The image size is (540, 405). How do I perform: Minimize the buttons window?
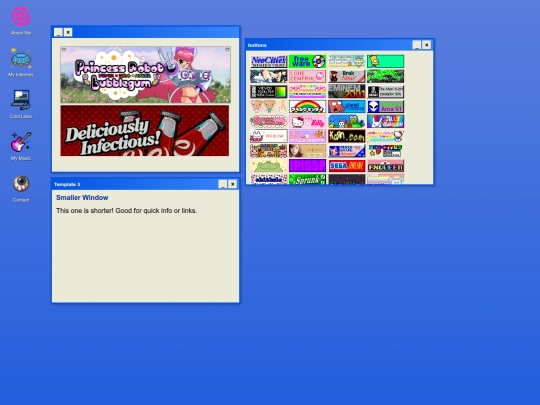pyautogui.click(x=417, y=45)
